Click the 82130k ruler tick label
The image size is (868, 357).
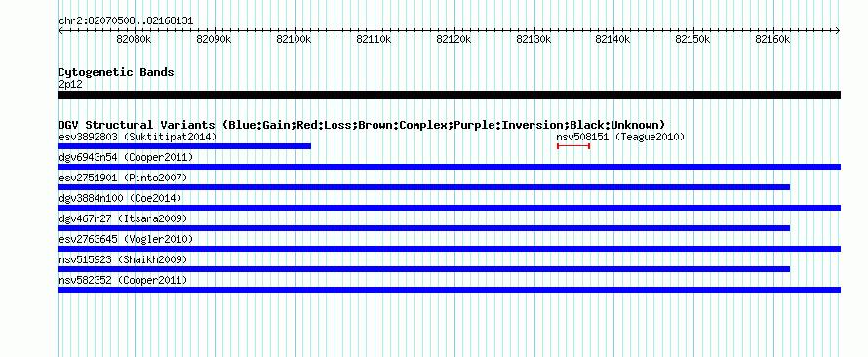pos(533,40)
